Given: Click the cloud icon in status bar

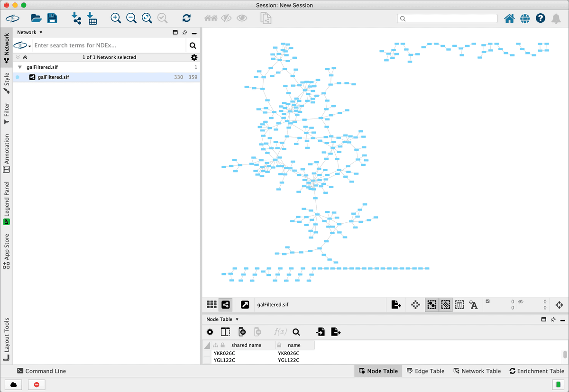Looking at the screenshot, I should coord(13,384).
